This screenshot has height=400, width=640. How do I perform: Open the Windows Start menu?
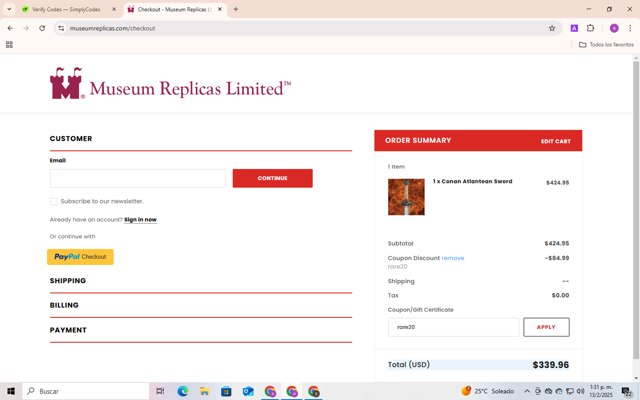click(x=11, y=391)
